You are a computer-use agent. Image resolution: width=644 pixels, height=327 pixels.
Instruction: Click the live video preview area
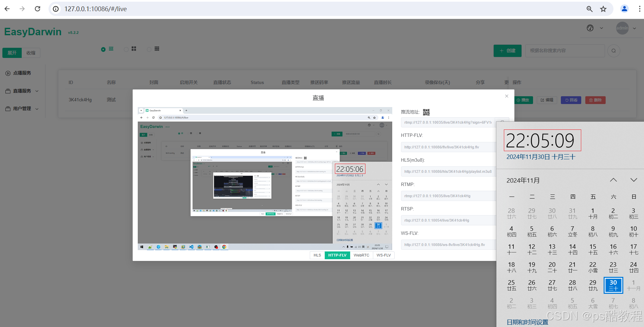(265, 179)
